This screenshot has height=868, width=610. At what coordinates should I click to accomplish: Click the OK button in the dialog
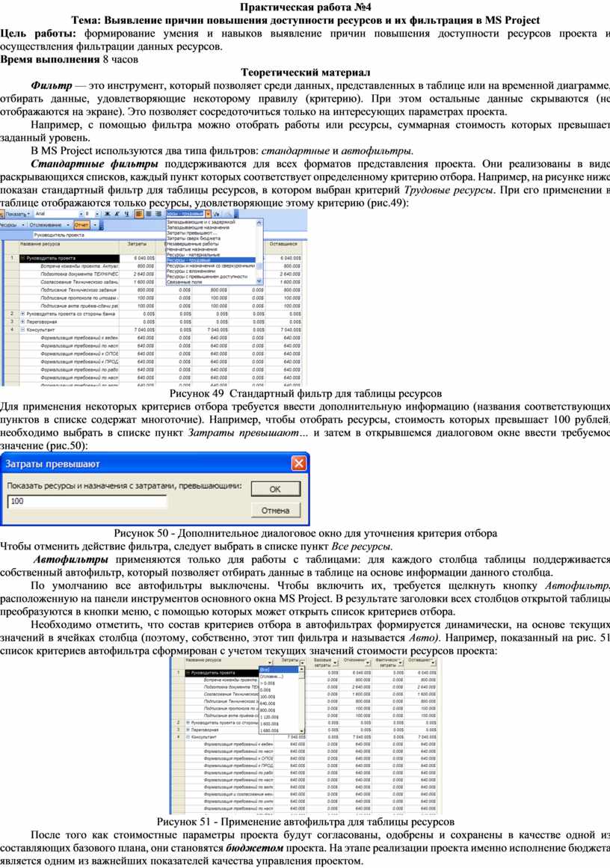(275, 489)
